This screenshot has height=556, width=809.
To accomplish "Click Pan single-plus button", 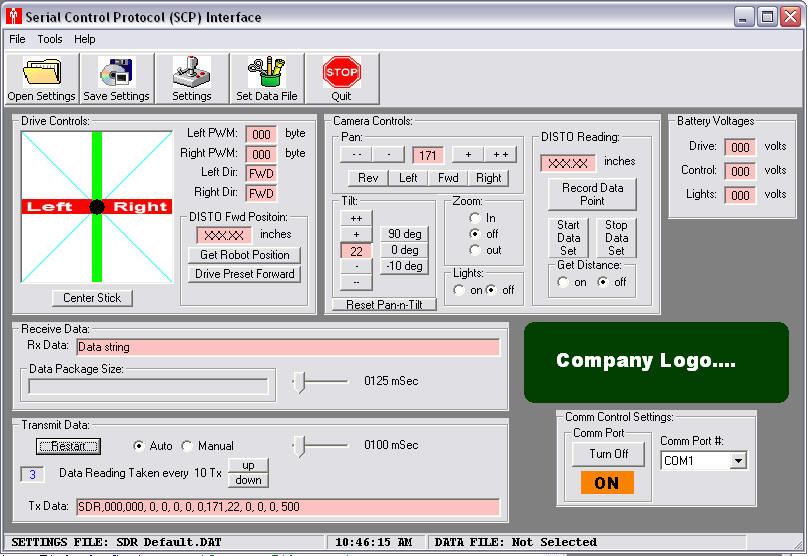I will coord(468,154).
